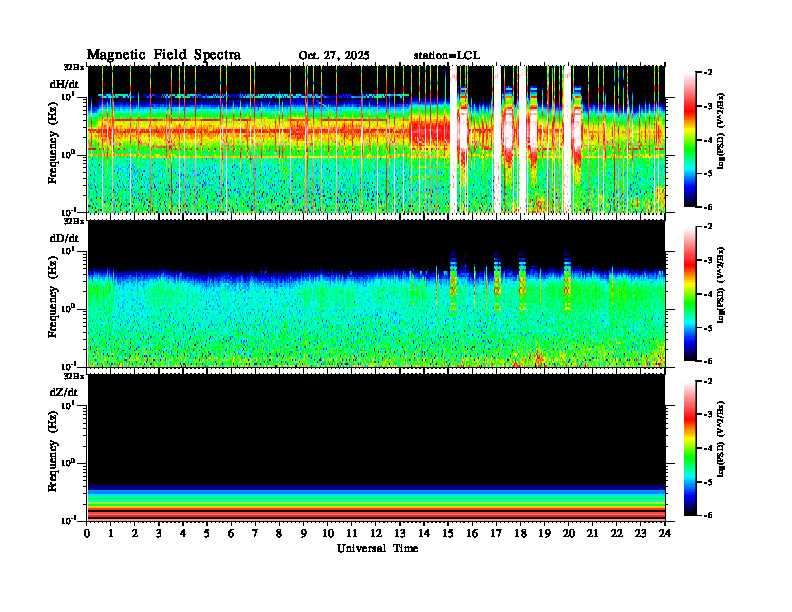Click hour "18" on the time axis
Screen dimensions: 792x612
(x=520, y=533)
